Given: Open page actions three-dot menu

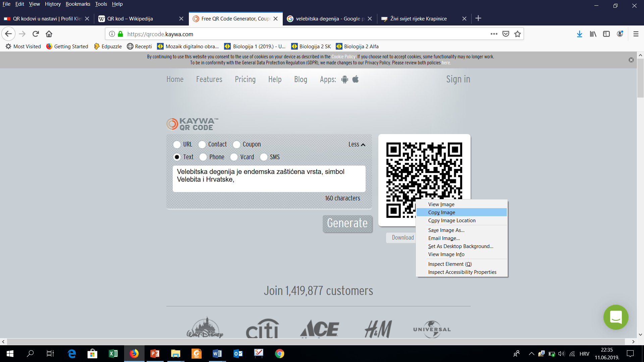Looking at the screenshot, I should 494,34.
